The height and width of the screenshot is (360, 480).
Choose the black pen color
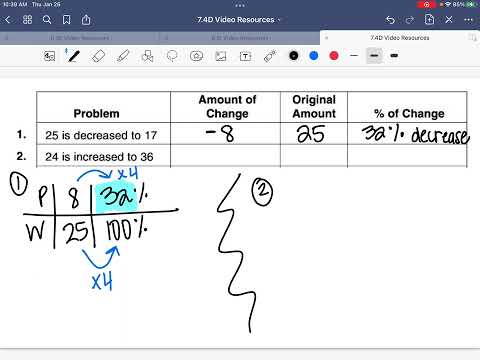coord(294,56)
